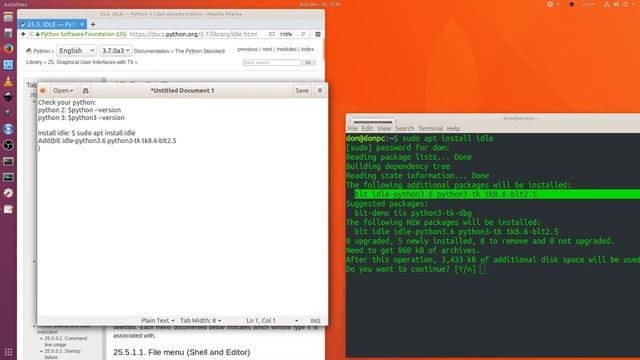Click 'python 3: $python3 --version' line in editor
Image resolution: width=640 pixels, height=360 pixels.
tap(81, 118)
